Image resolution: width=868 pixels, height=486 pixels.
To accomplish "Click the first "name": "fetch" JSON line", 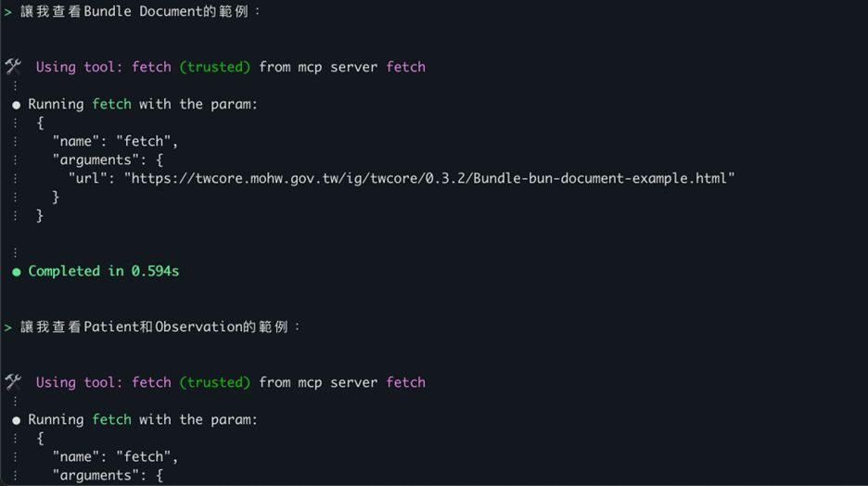I will (114, 141).
